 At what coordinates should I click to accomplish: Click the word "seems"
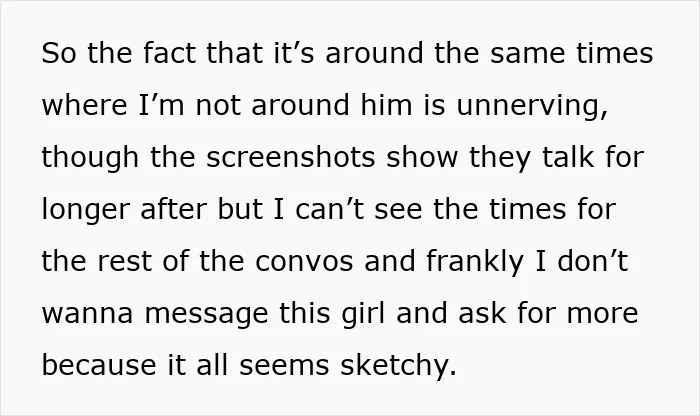pos(284,366)
